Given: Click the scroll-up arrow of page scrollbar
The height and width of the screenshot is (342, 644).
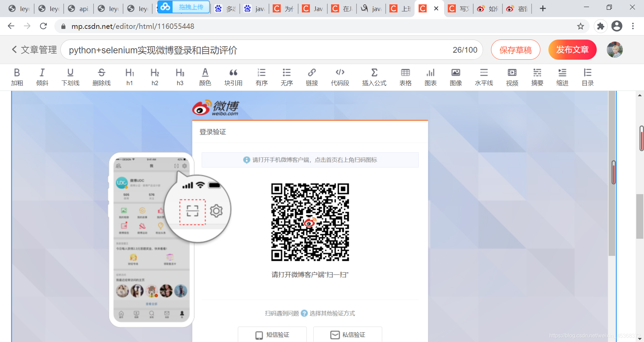Looking at the screenshot, I should (x=640, y=96).
